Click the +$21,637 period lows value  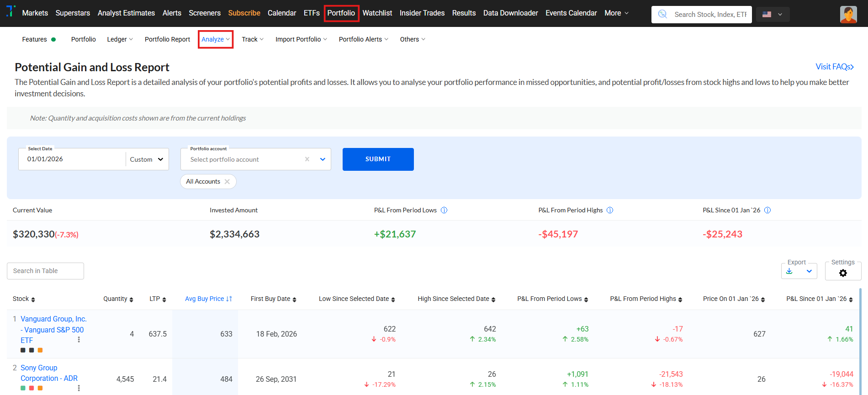pyautogui.click(x=395, y=234)
